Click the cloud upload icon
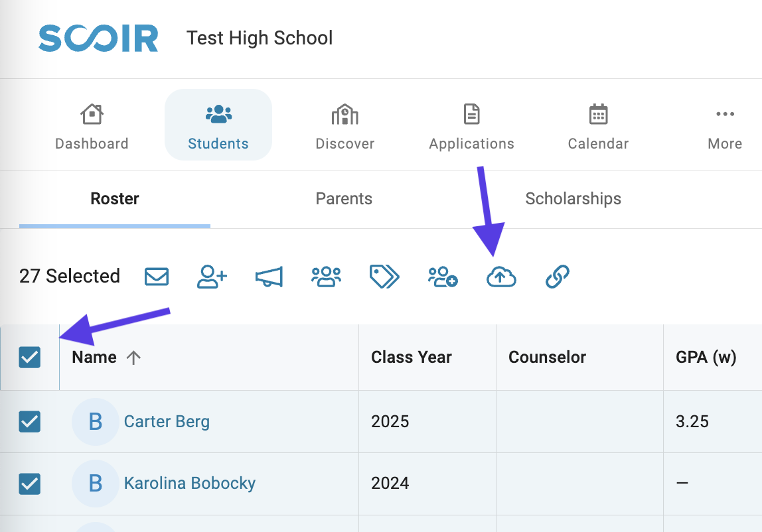The image size is (762, 532). tap(501, 277)
